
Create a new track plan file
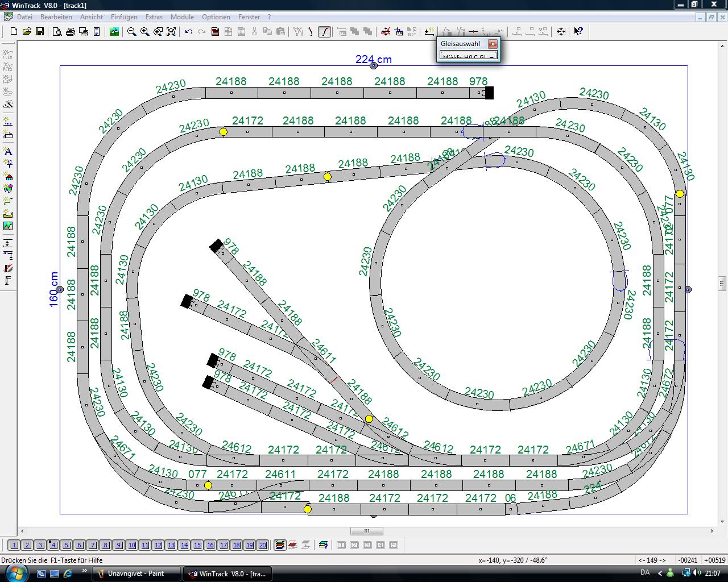point(14,32)
